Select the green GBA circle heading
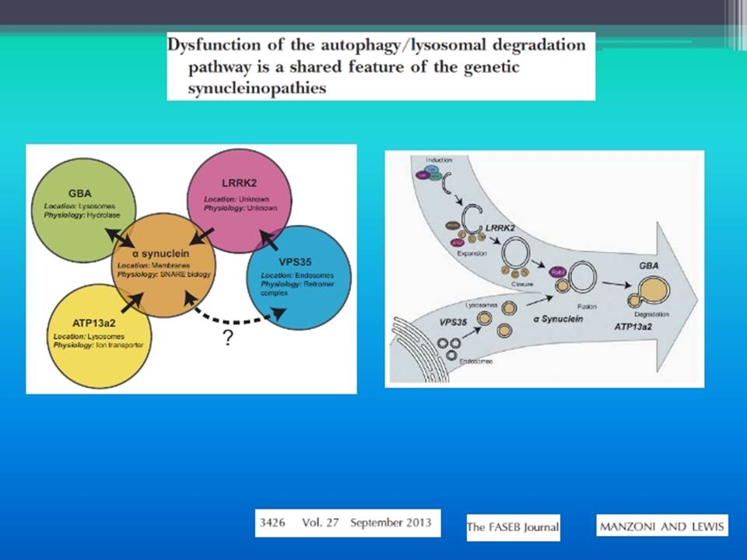The width and height of the screenshot is (747, 560). click(x=80, y=194)
